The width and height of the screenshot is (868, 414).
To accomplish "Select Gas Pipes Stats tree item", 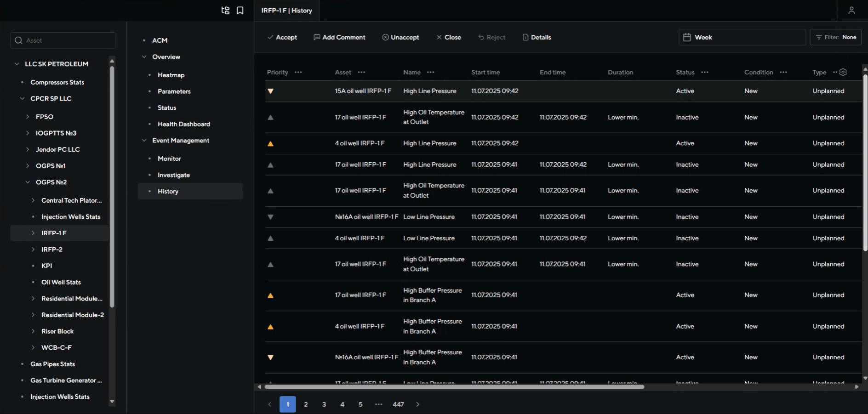I will 52,364.
